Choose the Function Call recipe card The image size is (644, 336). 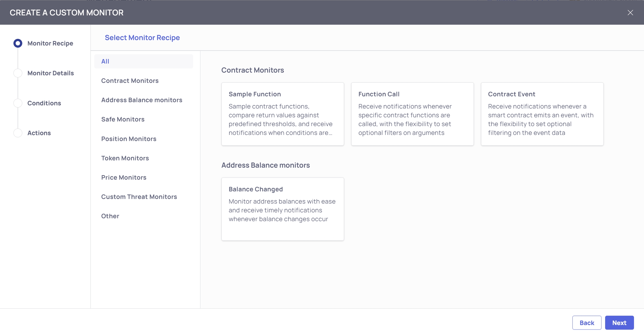[x=412, y=114]
